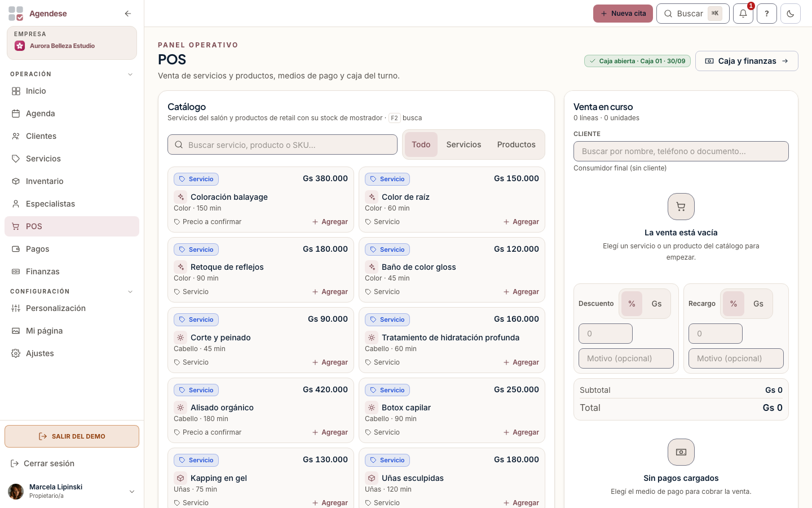Focus the client search field
The image size is (812, 508).
pyautogui.click(x=681, y=151)
